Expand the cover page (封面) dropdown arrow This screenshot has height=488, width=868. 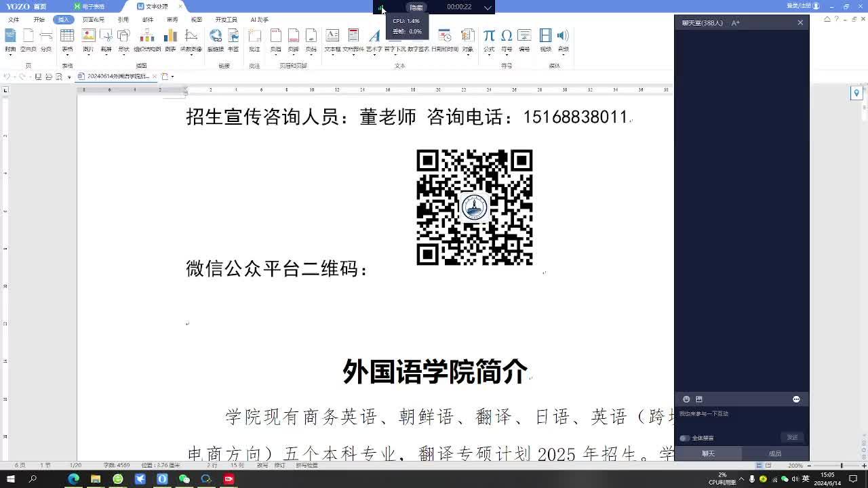point(10,55)
